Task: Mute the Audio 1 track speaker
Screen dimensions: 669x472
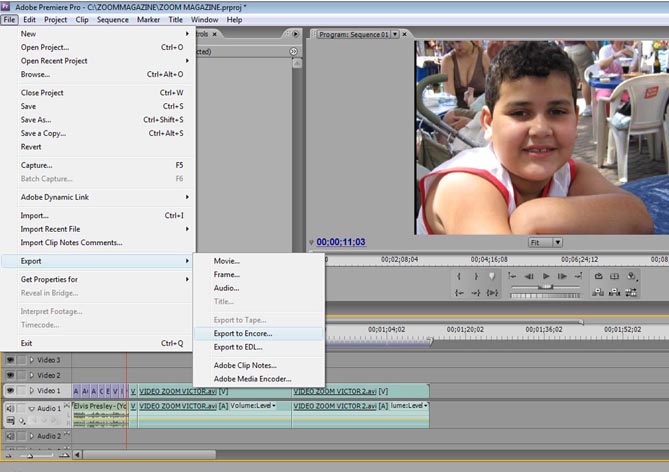Action: click(11, 408)
